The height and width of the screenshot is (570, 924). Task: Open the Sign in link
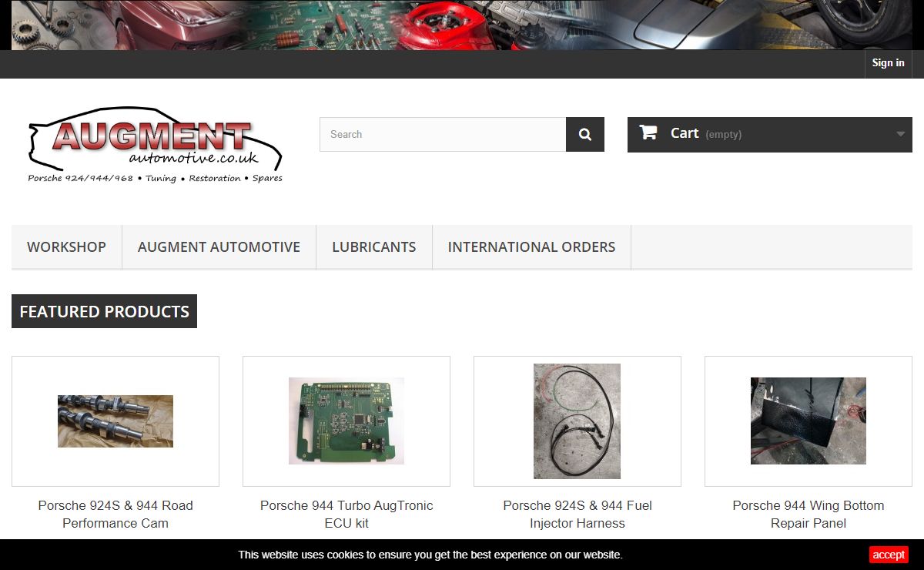888,63
